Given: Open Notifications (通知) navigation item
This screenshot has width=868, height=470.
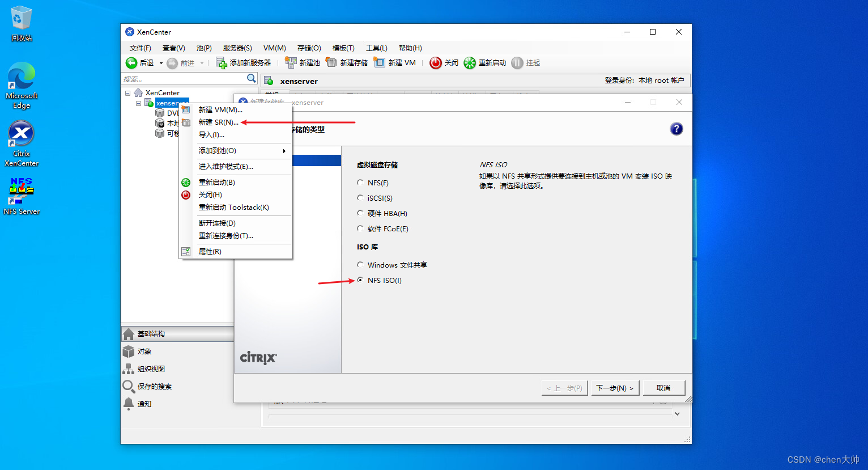Looking at the screenshot, I should tap(177, 404).
